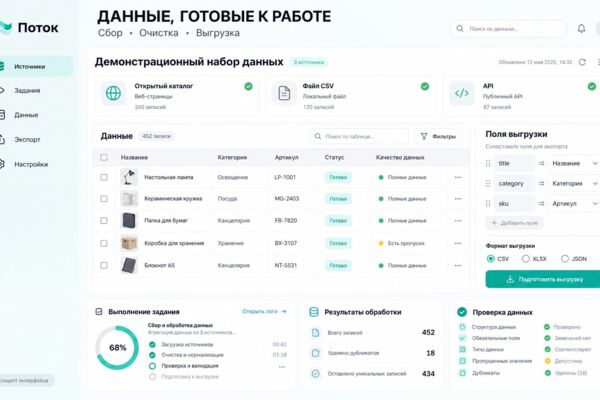Focus the table search field

(359, 136)
